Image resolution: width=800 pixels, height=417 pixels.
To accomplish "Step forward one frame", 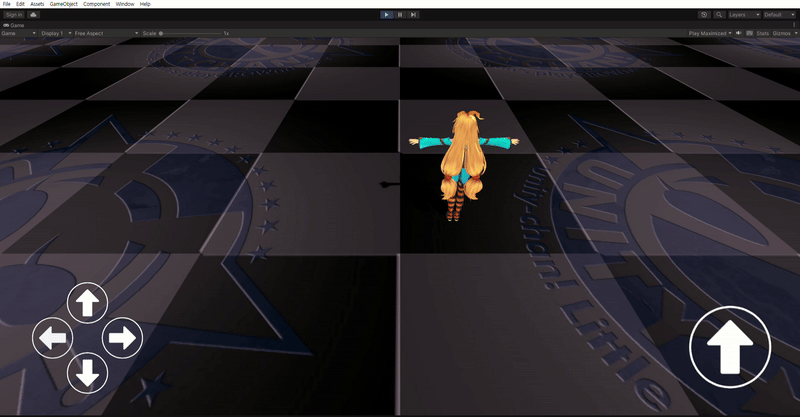I will click(413, 15).
